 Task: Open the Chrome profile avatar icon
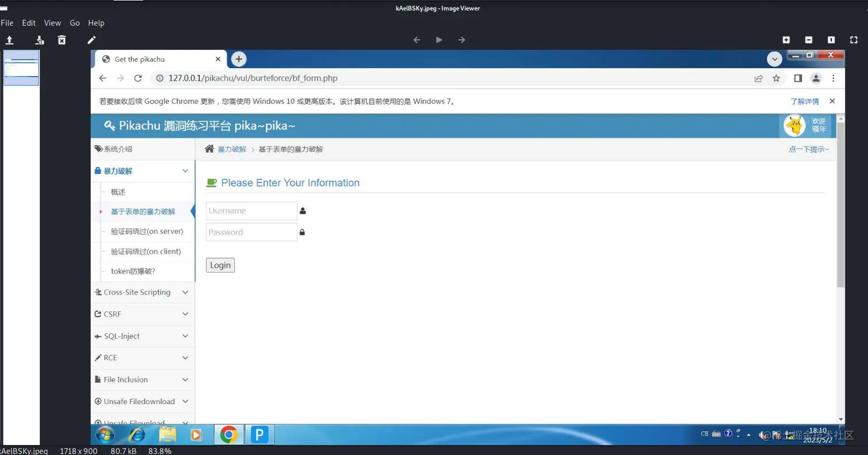click(x=816, y=78)
